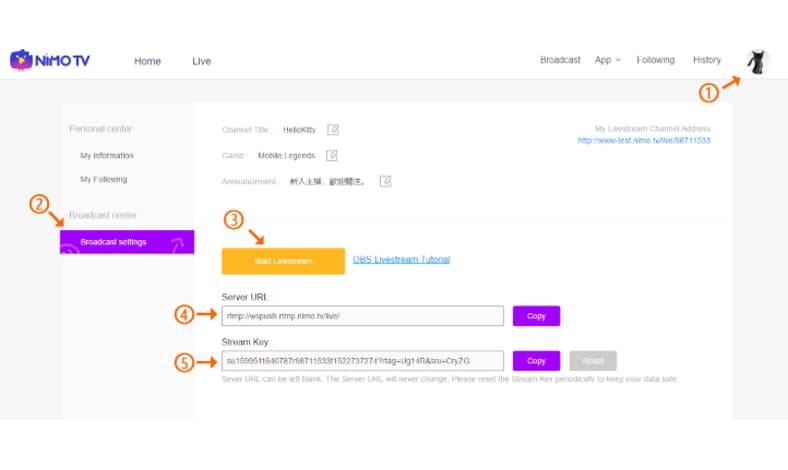Click inside the Server URL field
The width and height of the screenshot is (788, 470).
pos(362,316)
